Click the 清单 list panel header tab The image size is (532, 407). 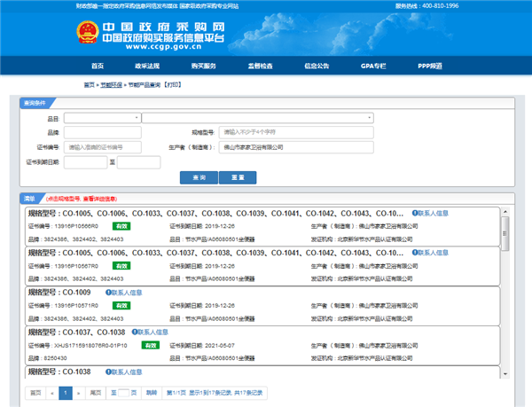(30, 199)
